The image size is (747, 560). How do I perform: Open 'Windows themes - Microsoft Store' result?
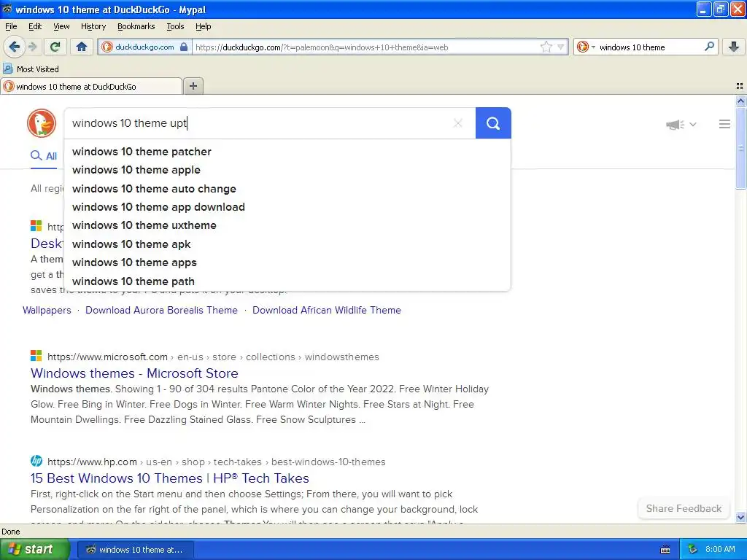(x=134, y=373)
